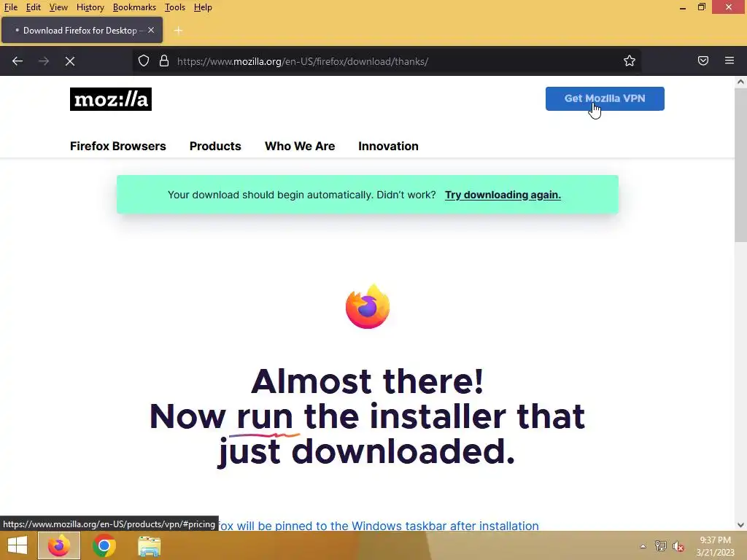This screenshot has height=560, width=747.
Task: Click Try downloading again link
Action: point(503,195)
